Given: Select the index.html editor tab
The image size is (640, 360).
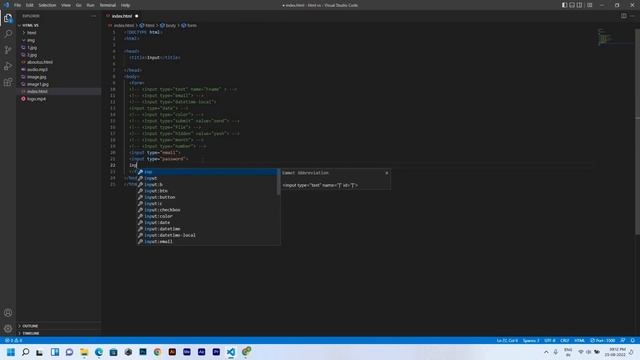Looking at the screenshot, I should pyautogui.click(x=122, y=16).
